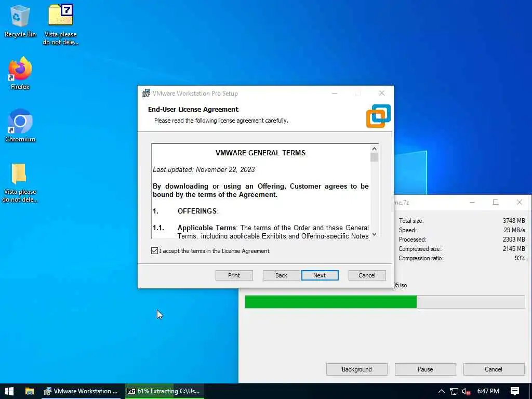Viewport: 532px width, 399px height.
Task: Switch to the VMware Workstation taskbar item
Action: [x=81, y=391]
